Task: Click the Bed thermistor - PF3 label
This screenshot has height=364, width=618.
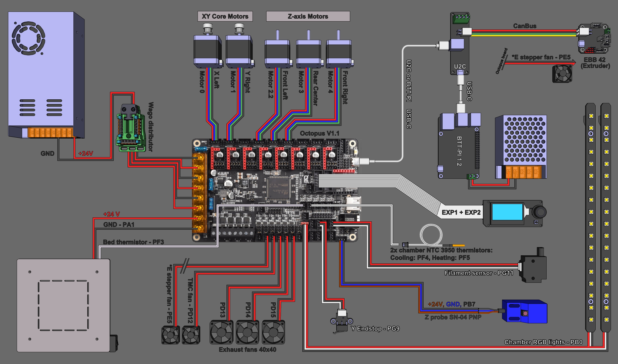Action: [134, 242]
